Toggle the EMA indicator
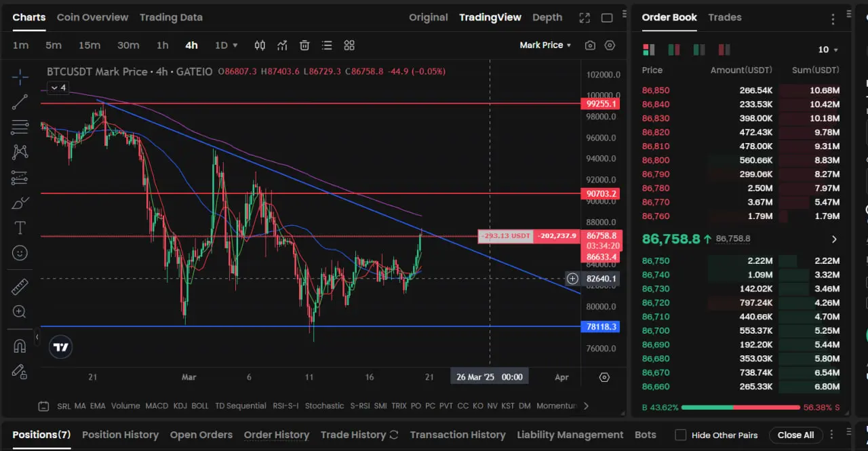 coord(98,406)
